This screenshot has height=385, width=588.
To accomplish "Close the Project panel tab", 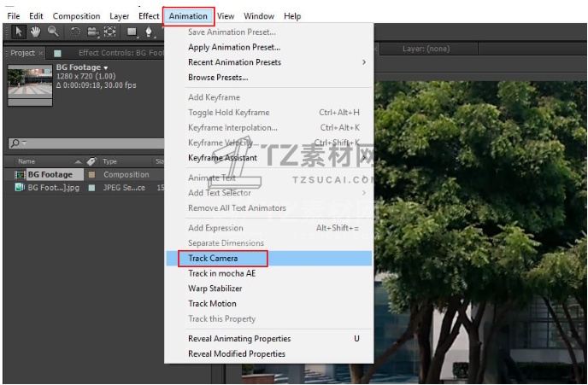I will [x=40, y=53].
